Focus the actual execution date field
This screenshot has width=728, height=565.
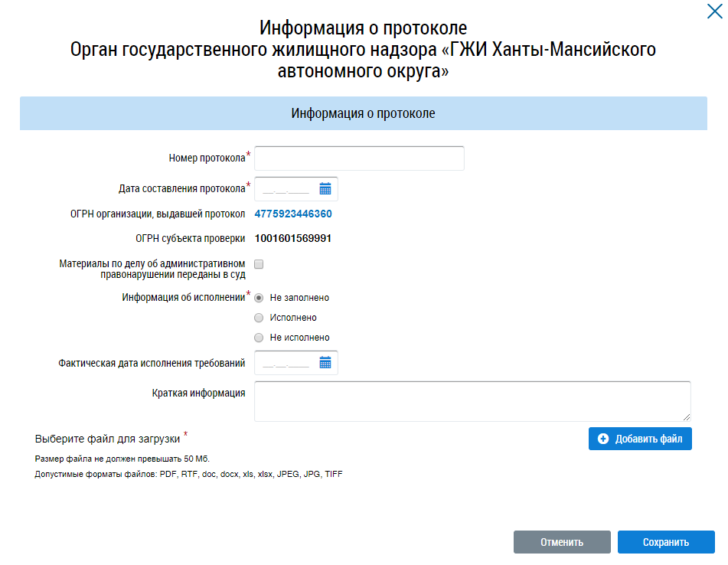click(x=286, y=364)
